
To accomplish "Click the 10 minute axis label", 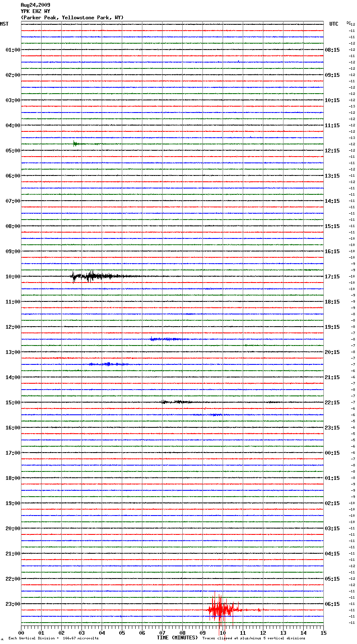I will 223,633.
